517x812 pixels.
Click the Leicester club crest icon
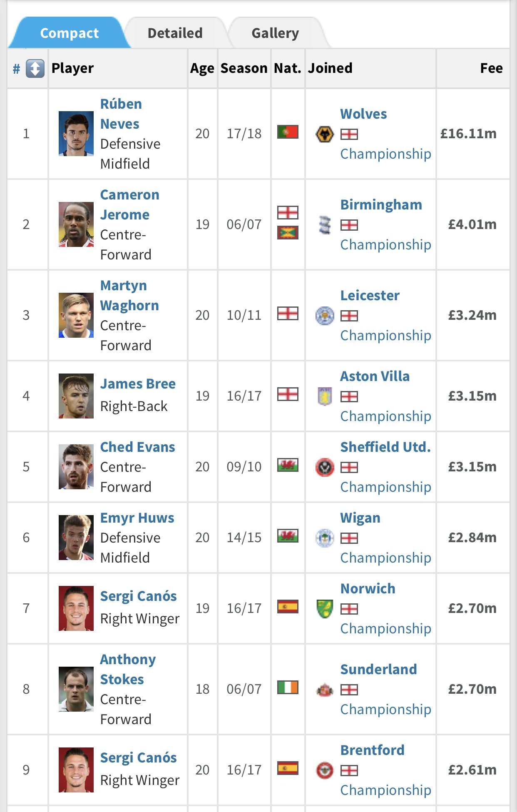[325, 316]
